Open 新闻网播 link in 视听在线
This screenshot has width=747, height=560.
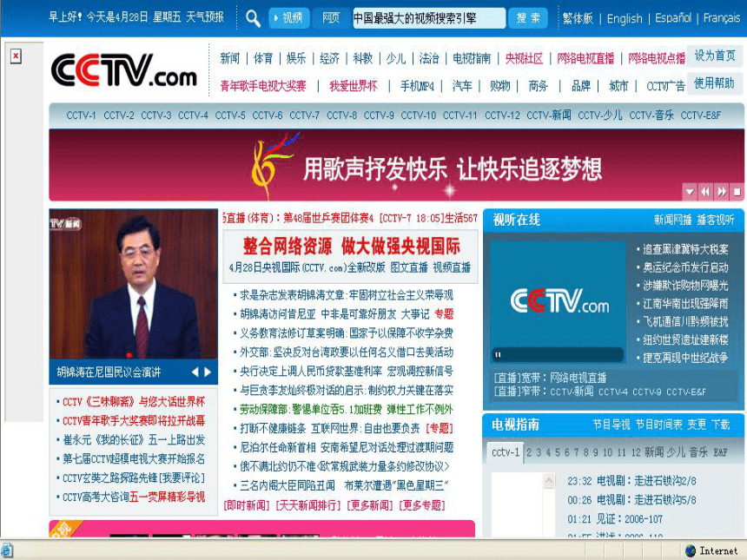[x=672, y=220]
